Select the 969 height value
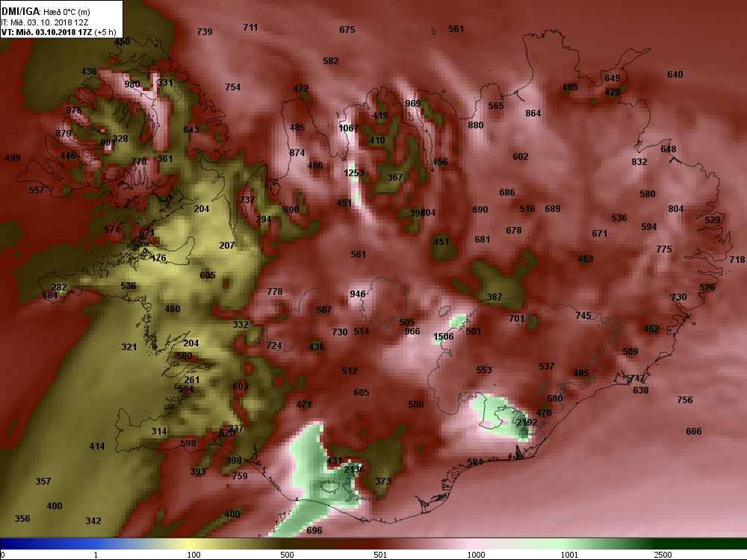Image resolution: width=747 pixels, height=560 pixels. click(412, 104)
